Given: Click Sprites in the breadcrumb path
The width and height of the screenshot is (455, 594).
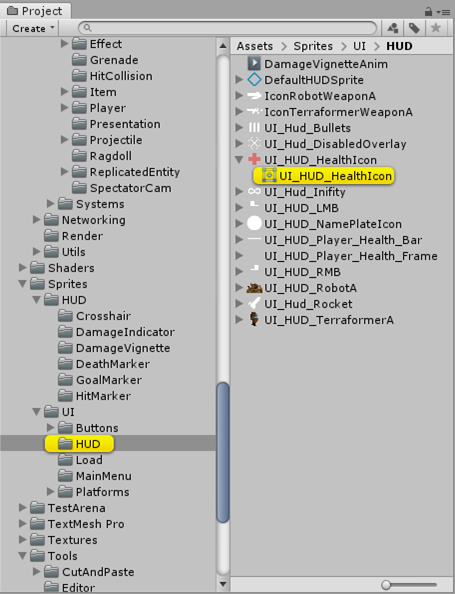Looking at the screenshot, I should click(x=313, y=46).
